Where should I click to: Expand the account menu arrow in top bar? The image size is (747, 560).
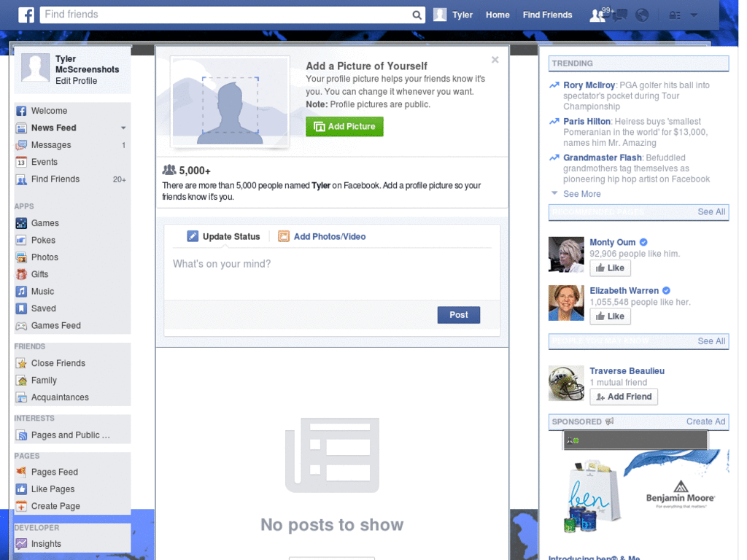(x=694, y=15)
